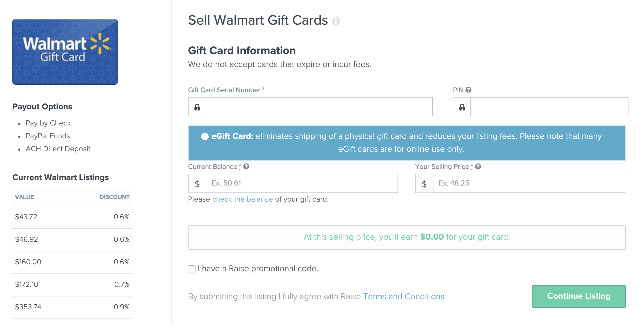The image size is (644, 334).
Task: Open the Your Selling Price help icon
Action: click(478, 166)
